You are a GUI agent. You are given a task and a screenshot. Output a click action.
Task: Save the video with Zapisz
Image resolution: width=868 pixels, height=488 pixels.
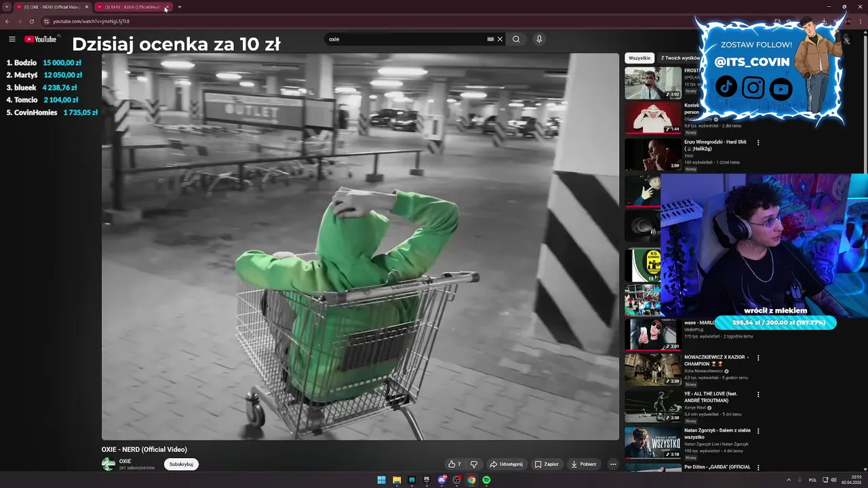547,464
